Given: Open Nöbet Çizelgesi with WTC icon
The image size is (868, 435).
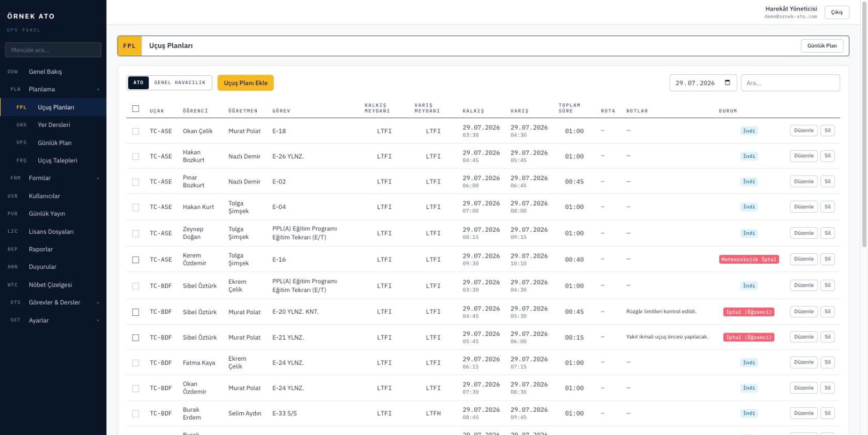Looking at the screenshot, I should coord(53,284).
